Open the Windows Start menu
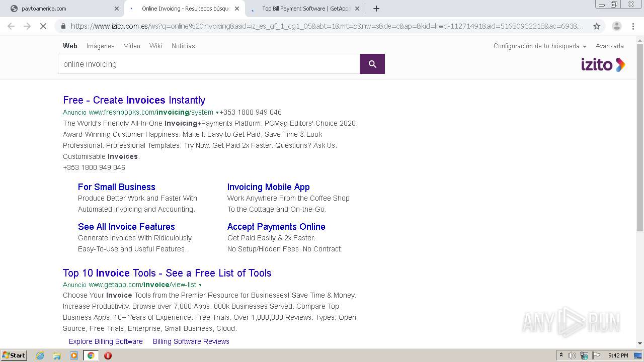 point(14,355)
